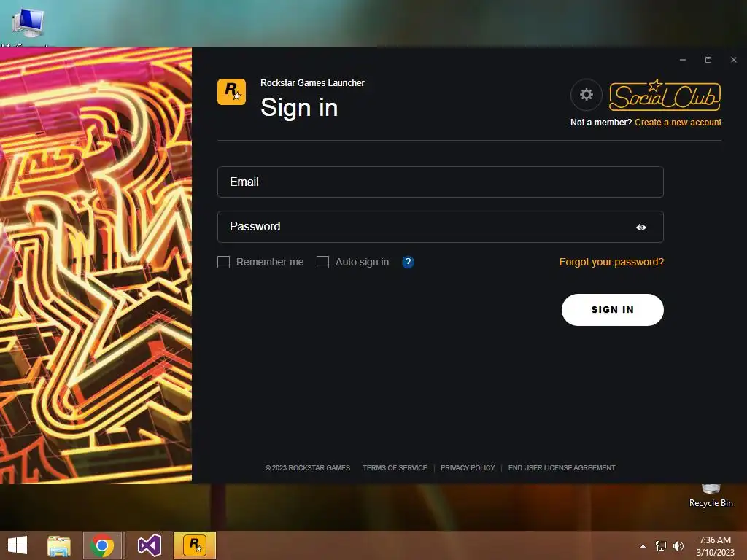Open the settings gear icon

click(x=587, y=94)
